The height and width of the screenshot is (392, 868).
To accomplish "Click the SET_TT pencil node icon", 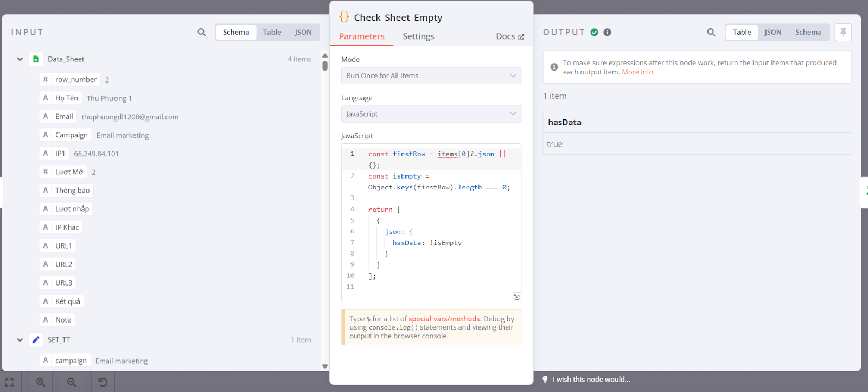I will coord(36,339).
